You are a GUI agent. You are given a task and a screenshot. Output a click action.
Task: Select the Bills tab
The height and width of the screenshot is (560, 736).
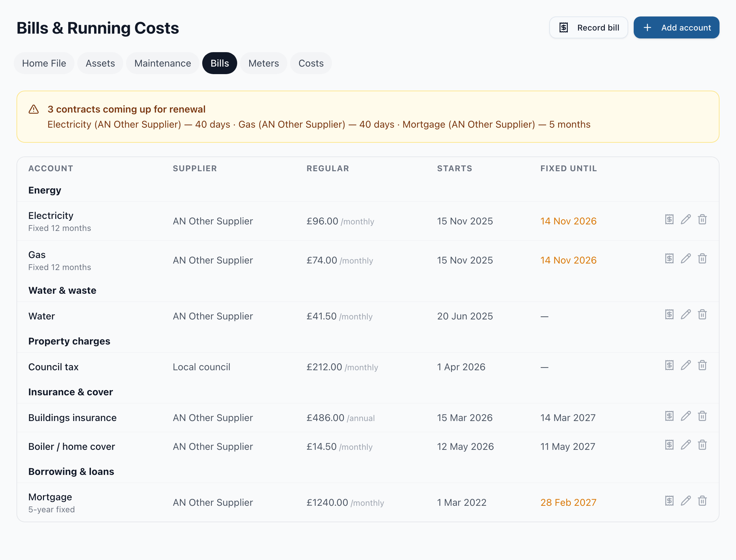(220, 63)
